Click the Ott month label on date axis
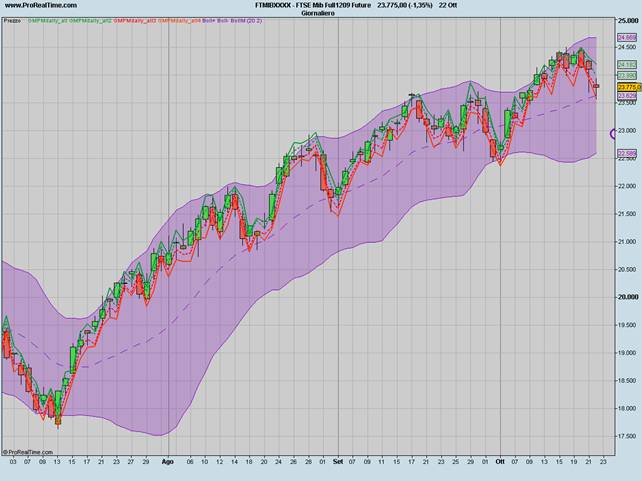The height and width of the screenshot is (481, 642). click(x=500, y=461)
